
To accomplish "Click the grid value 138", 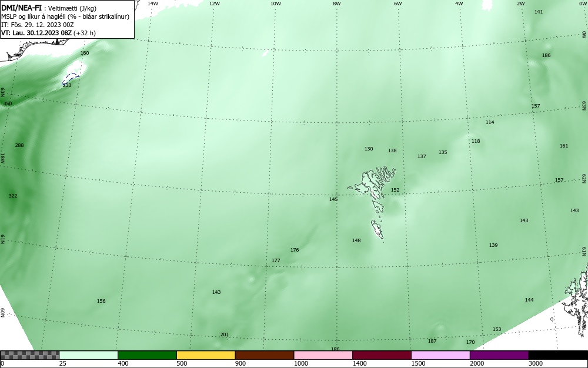I will pos(392,150).
